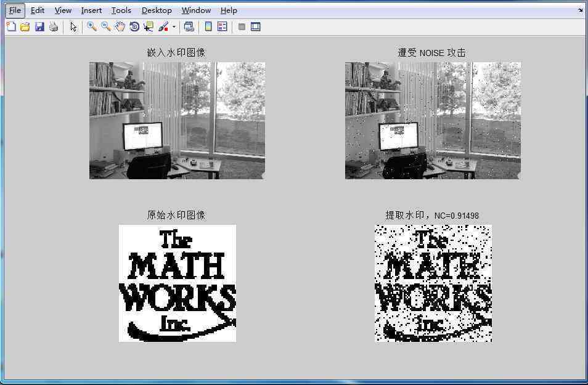Click the extracted noisy watermark logo image

click(433, 283)
